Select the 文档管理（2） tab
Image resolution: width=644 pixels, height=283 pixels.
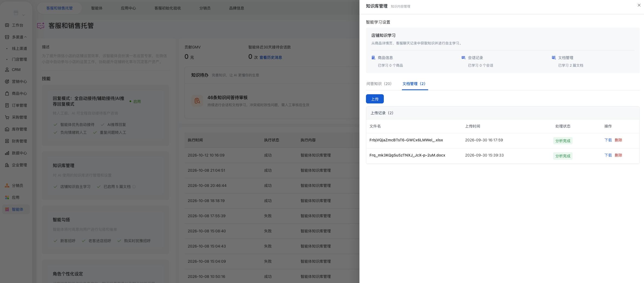pos(415,84)
